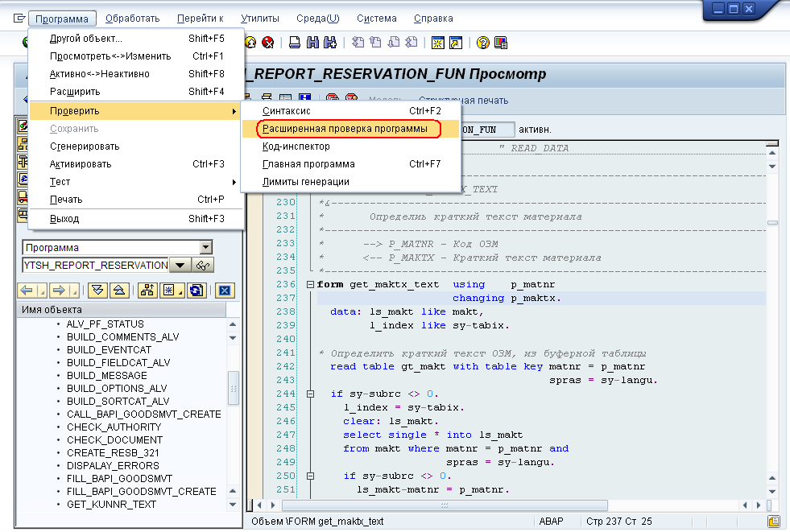The height and width of the screenshot is (532, 790).
Task: Select CHECK_AUTHORITY in the object list
Action: [x=114, y=427]
